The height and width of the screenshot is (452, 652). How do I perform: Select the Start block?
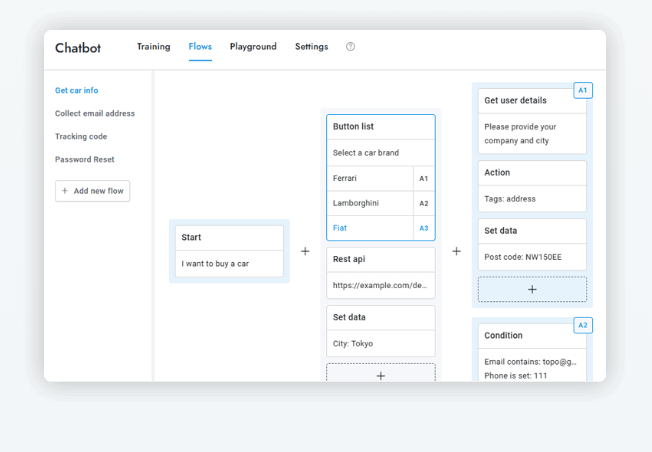tap(229, 251)
